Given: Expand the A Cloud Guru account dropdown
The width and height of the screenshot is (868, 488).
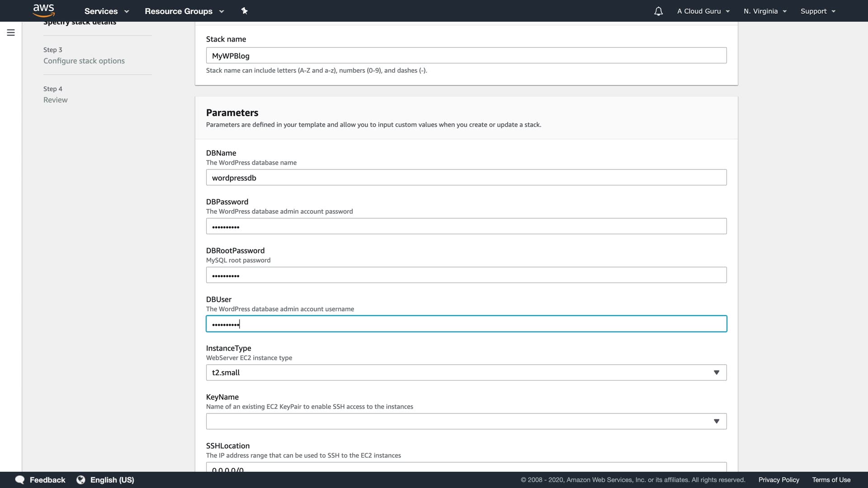Looking at the screenshot, I should (703, 11).
